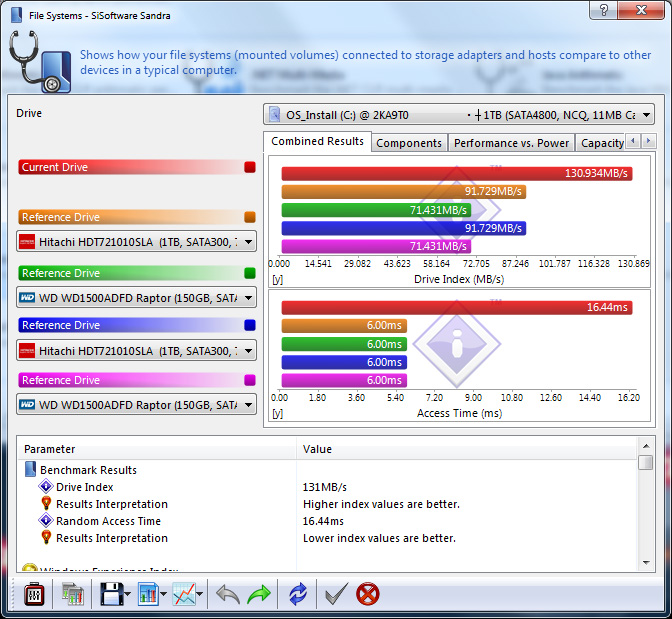Toggle the magenta Reference Drive color box
The height and width of the screenshot is (619, 672).
(x=250, y=380)
